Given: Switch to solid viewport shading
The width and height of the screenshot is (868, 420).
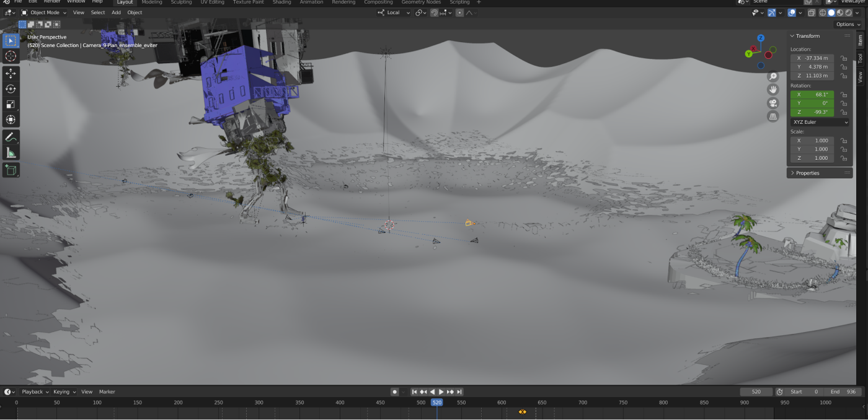Looking at the screenshot, I should (831, 12).
